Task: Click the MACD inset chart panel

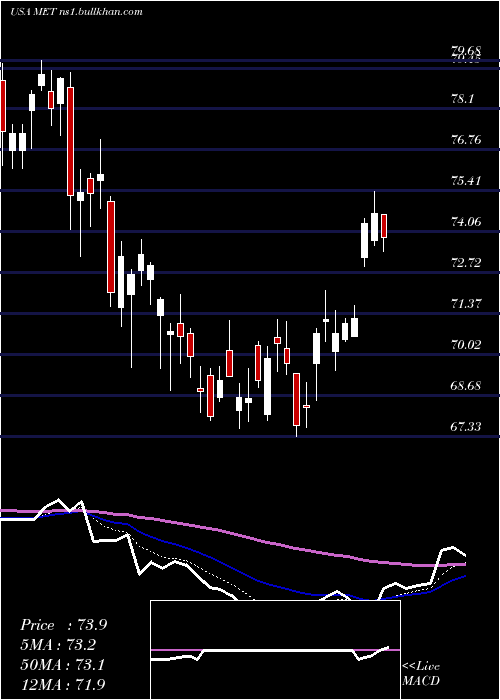Action: pyautogui.click(x=275, y=650)
